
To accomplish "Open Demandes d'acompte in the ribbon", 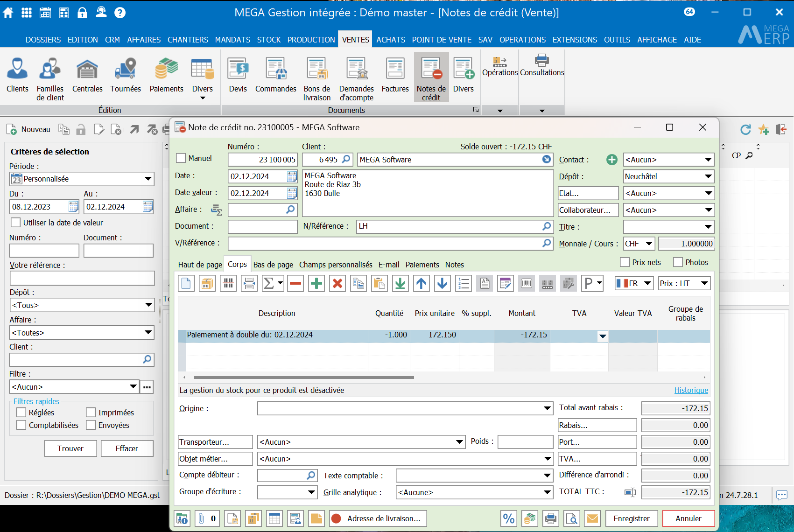I will click(x=357, y=79).
